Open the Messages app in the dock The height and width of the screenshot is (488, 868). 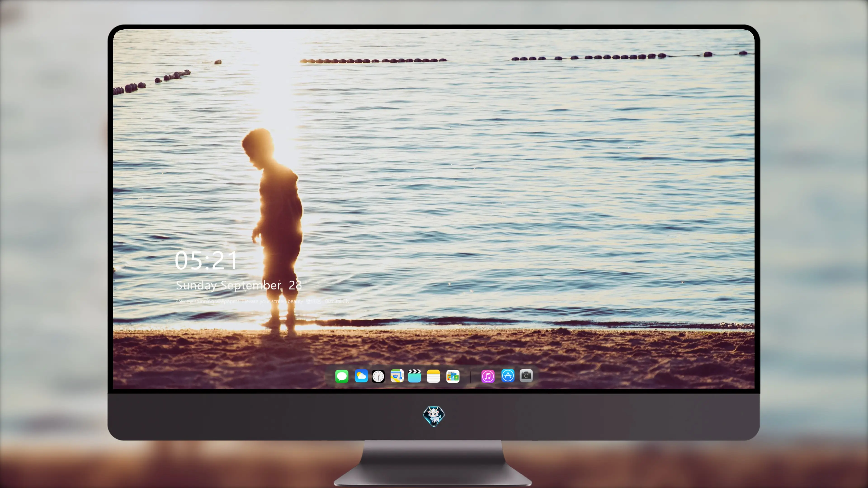click(342, 376)
